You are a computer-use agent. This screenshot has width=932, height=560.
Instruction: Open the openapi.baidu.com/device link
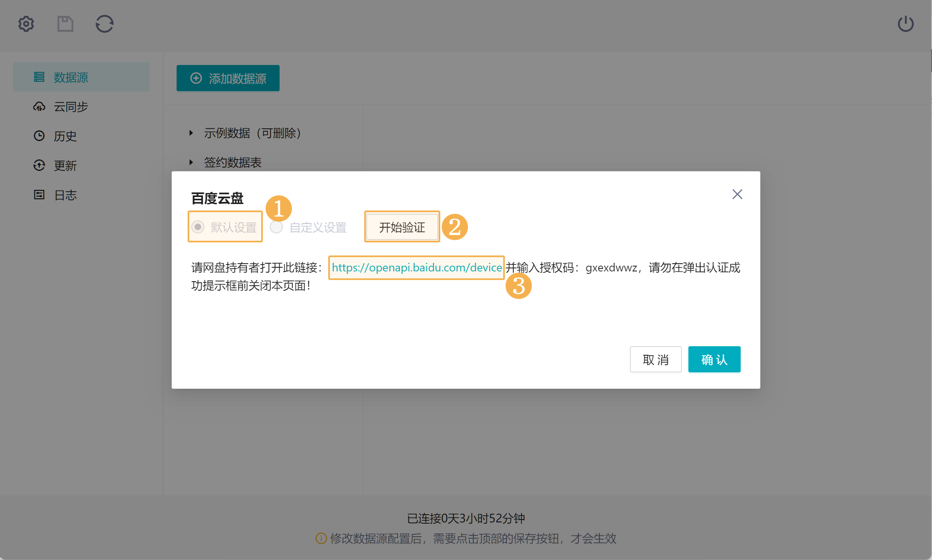417,267
